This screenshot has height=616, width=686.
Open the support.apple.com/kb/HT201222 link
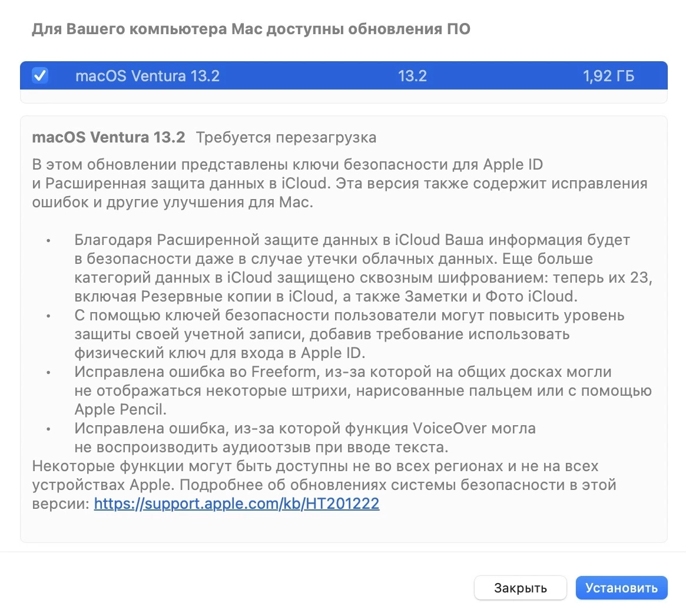click(x=237, y=504)
